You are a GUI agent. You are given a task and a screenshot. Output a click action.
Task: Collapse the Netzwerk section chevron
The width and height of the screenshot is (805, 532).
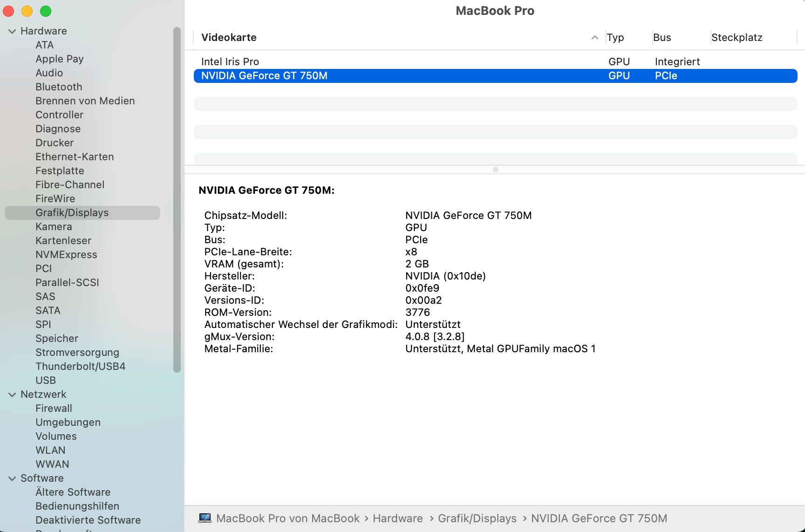click(x=12, y=395)
